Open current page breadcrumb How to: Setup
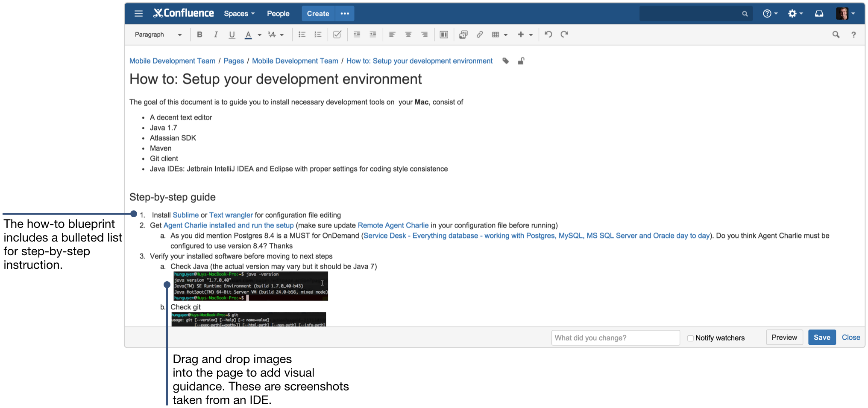 419,61
